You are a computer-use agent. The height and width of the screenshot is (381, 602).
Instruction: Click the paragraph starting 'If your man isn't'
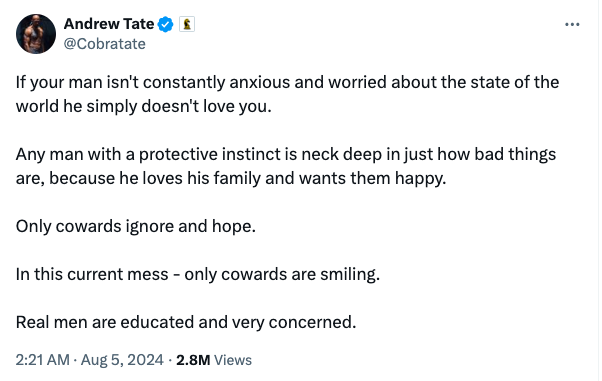tap(287, 94)
